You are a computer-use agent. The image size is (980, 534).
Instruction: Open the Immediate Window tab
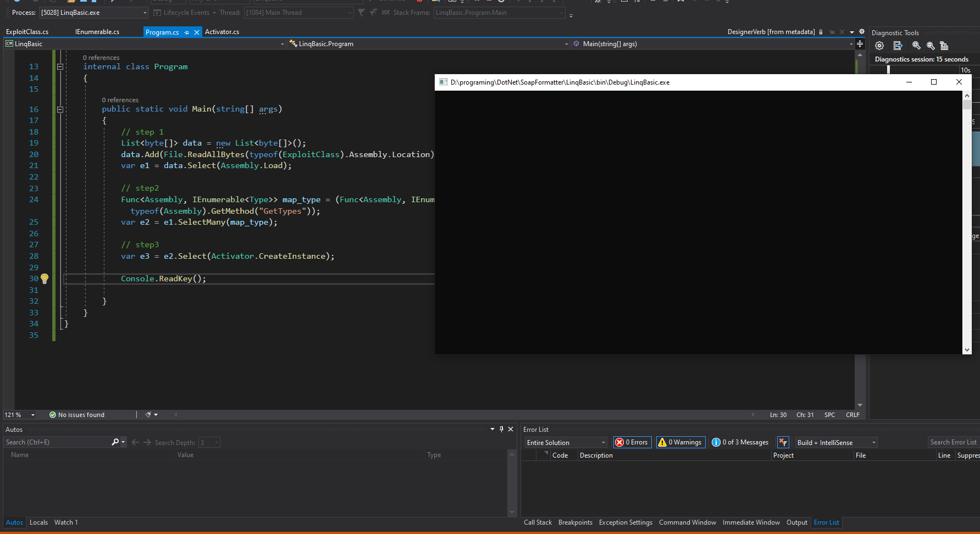click(x=751, y=522)
